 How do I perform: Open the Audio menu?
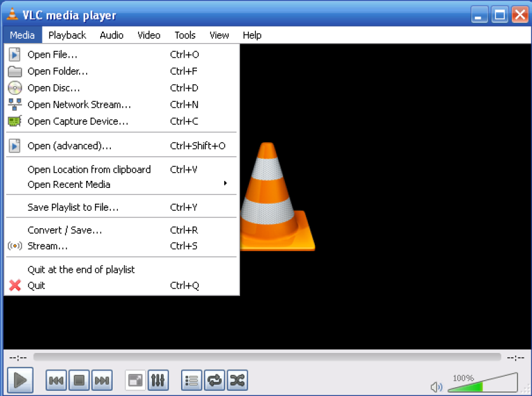[111, 35]
